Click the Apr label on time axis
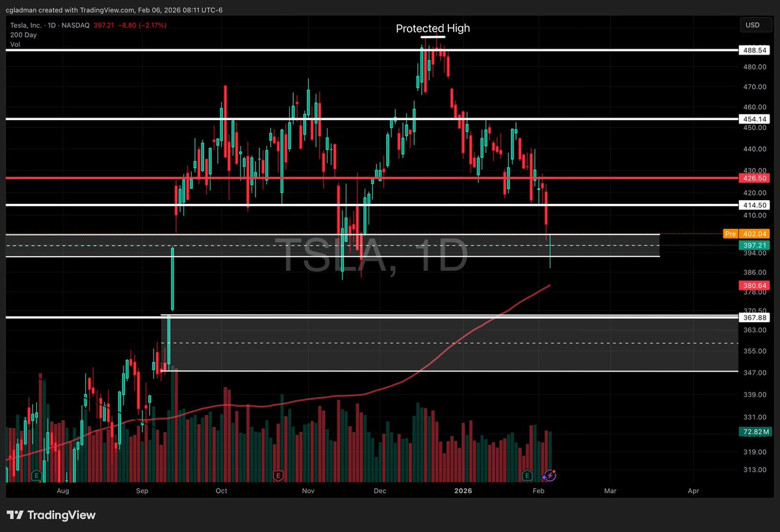 [694, 490]
